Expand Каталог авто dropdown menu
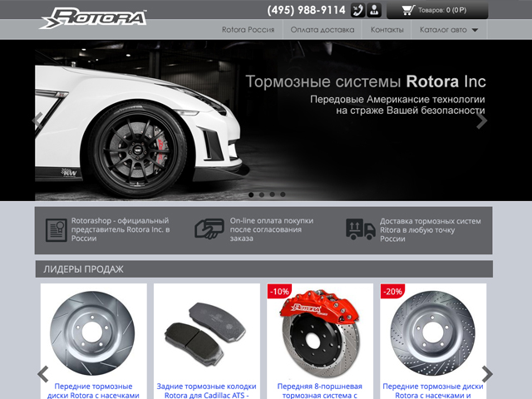This screenshot has height=399, width=532. [x=449, y=30]
